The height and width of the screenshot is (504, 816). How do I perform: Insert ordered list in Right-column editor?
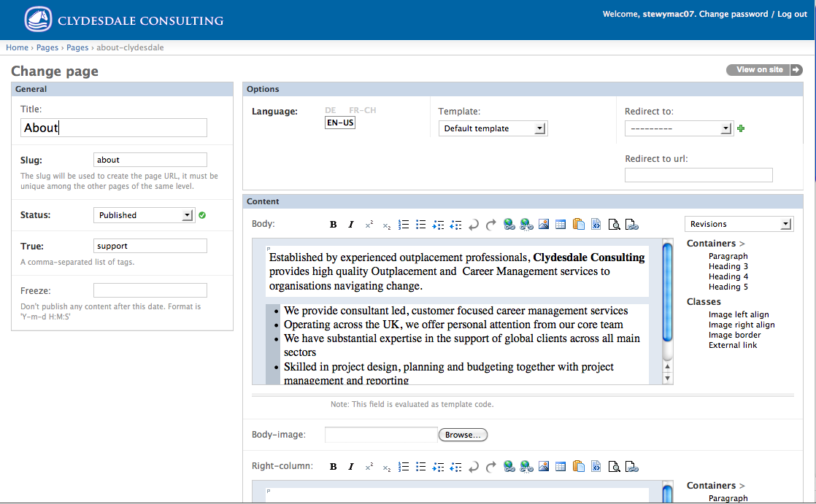(404, 467)
